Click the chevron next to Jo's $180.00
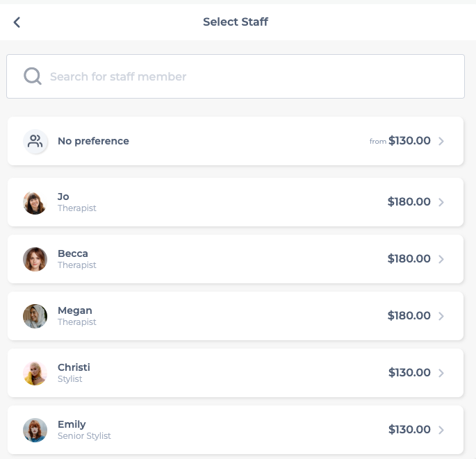 441,202
